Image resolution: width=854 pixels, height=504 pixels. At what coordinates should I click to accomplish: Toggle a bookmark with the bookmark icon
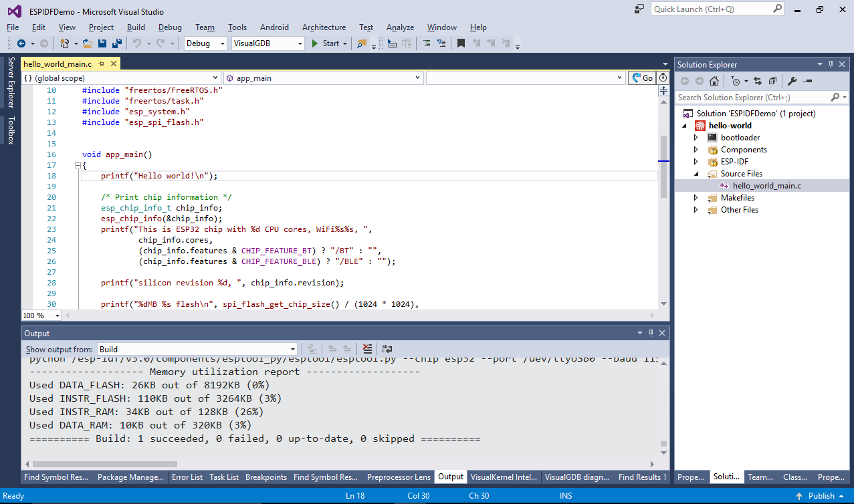pyautogui.click(x=461, y=43)
